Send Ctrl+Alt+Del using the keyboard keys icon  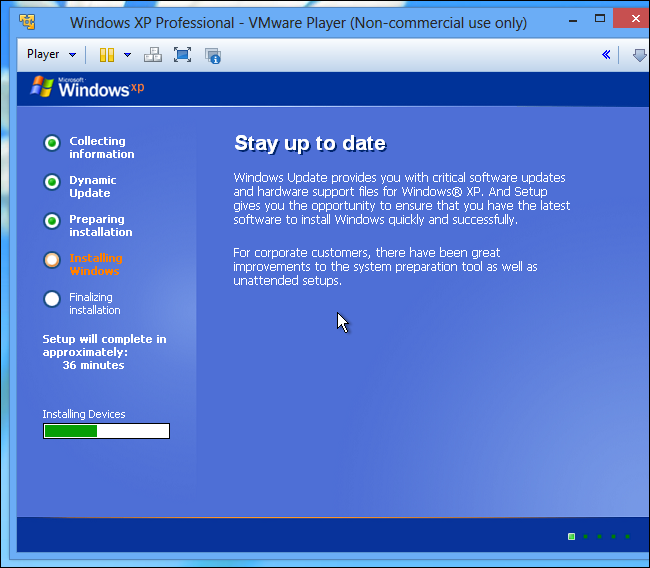153,55
